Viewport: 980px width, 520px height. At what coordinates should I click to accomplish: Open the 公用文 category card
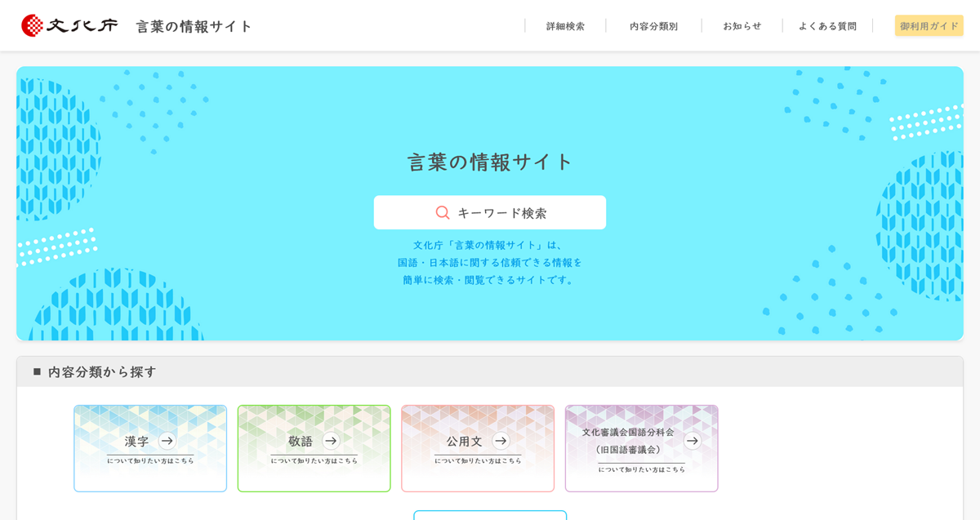click(478, 448)
